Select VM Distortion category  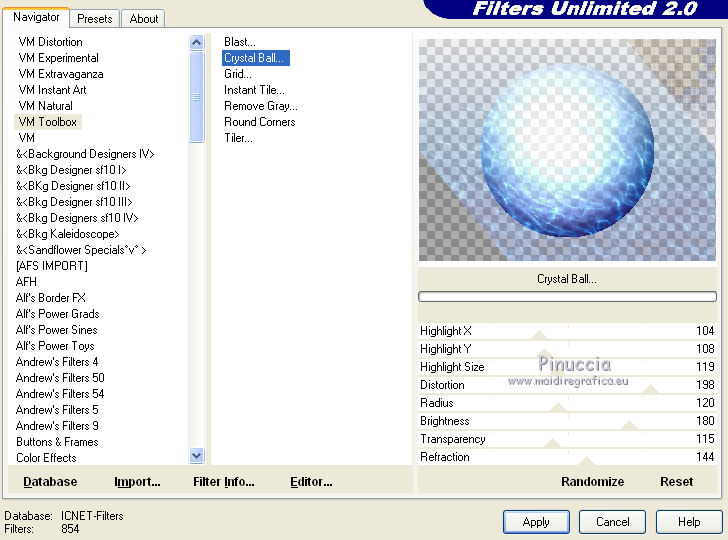click(x=51, y=42)
